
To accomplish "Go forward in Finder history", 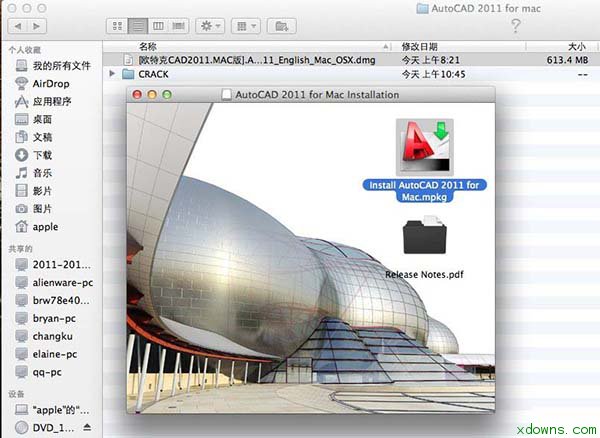I will pos(37,26).
